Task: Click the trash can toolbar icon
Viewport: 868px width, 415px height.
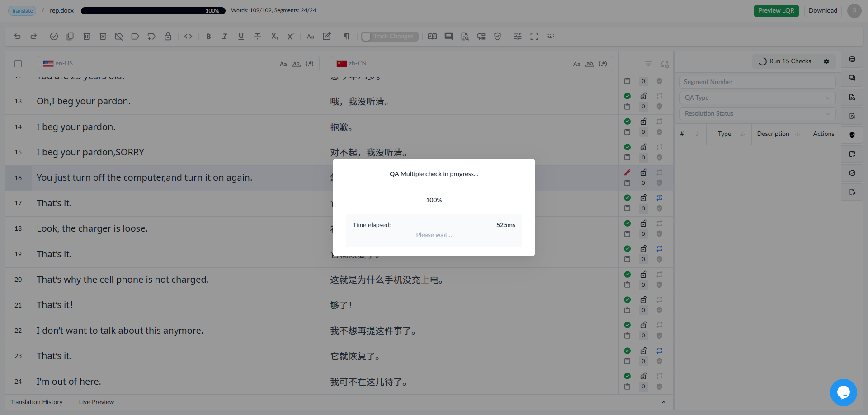Action: (86, 37)
